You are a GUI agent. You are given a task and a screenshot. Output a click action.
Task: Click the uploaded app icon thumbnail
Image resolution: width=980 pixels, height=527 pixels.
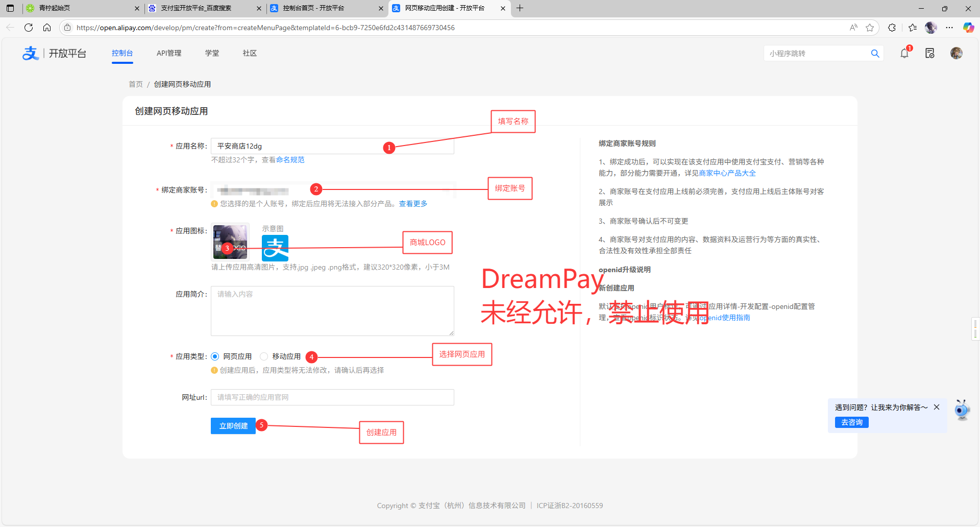pos(230,242)
